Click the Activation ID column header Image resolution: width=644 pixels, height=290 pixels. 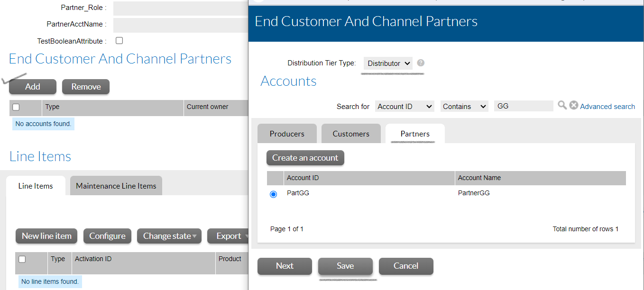point(144,263)
